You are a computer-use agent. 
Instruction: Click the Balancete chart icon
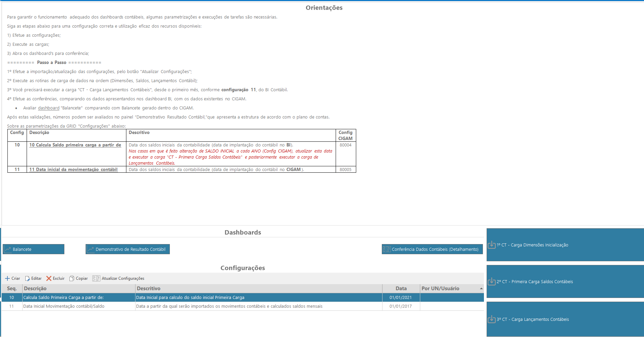[x=8, y=249]
